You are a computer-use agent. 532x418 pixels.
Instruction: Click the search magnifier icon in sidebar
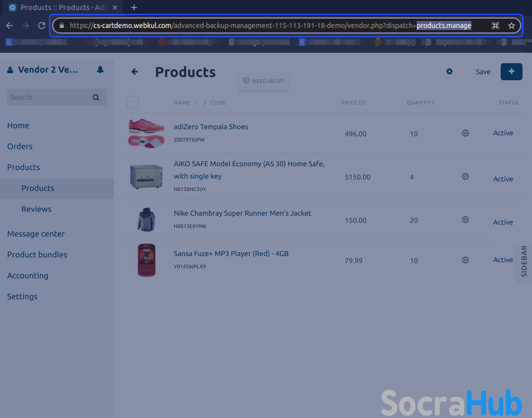click(96, 97)
